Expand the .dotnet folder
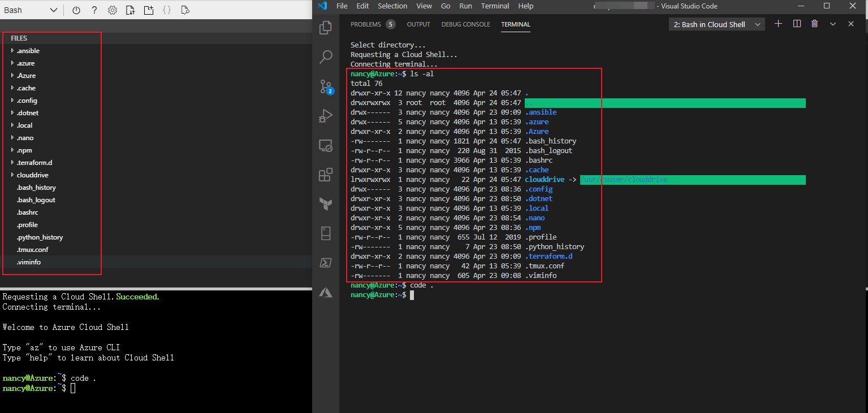The width and height of the screenshot is (868, 413). 28,113
